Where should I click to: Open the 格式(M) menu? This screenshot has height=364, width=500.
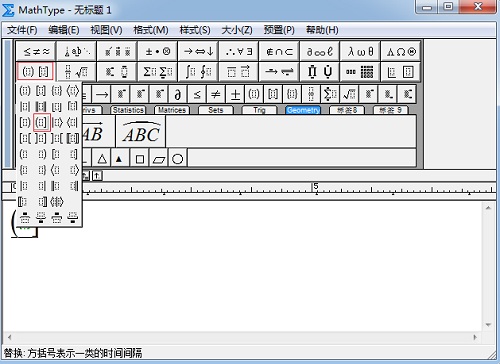(x=151, y=30)
